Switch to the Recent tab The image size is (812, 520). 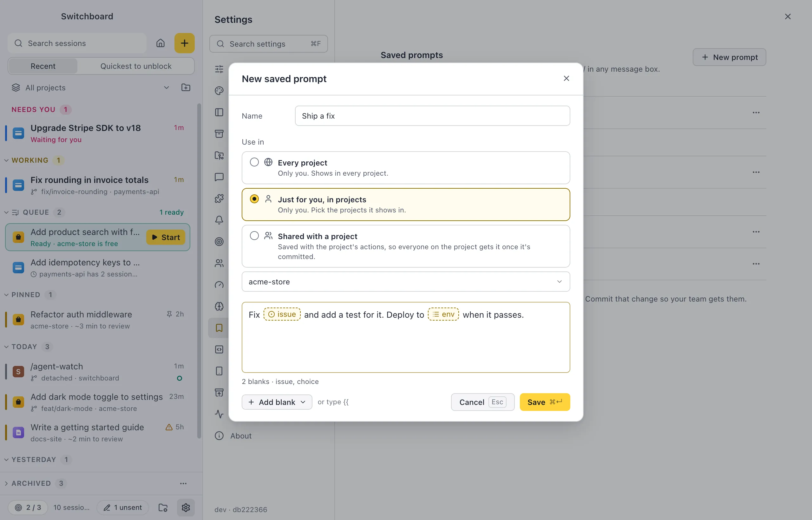[x=43, y=66]
